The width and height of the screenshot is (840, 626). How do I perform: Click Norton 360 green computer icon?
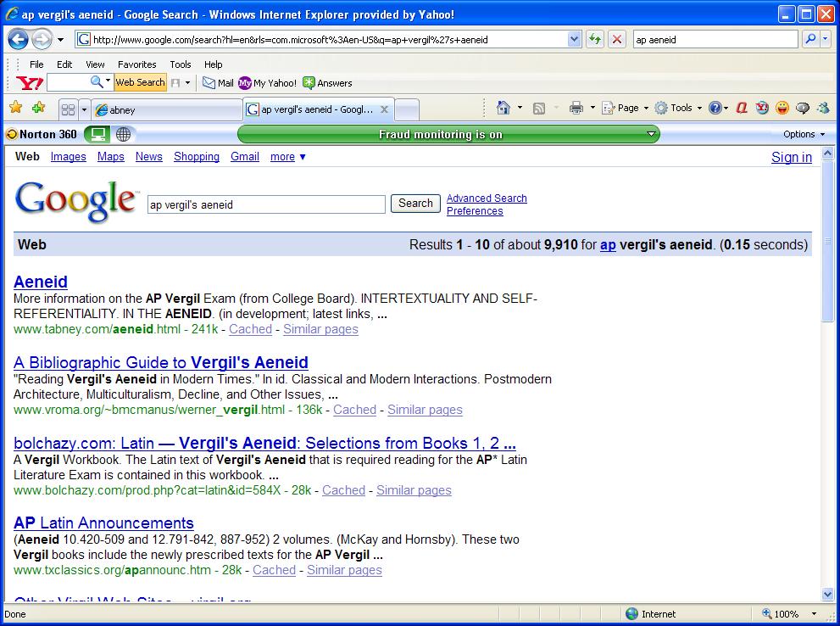[97, 134]
